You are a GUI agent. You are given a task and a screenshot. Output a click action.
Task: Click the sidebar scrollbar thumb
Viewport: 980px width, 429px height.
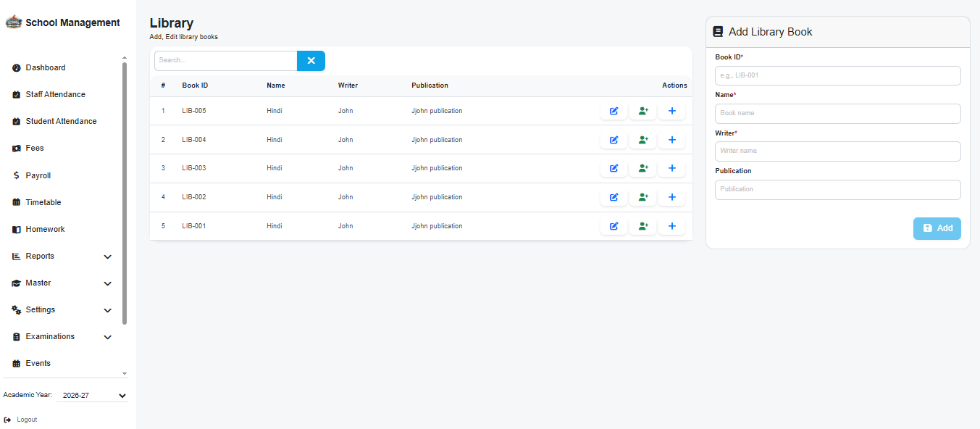[125, 193]
